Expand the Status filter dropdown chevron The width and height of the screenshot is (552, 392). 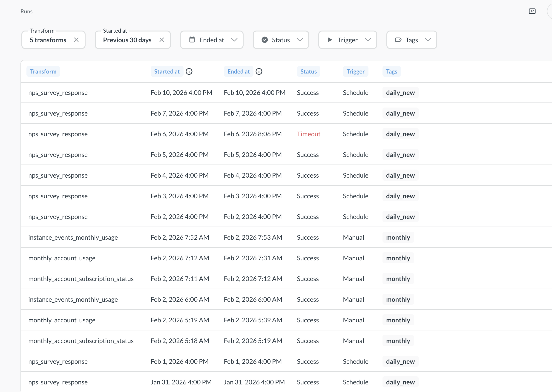click(x=300, y=40)
